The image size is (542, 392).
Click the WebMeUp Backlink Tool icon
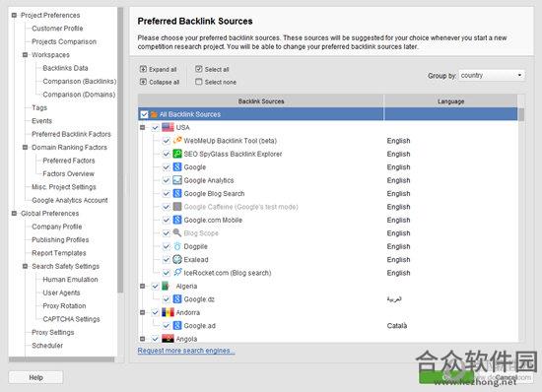click(x=177, y=140)
